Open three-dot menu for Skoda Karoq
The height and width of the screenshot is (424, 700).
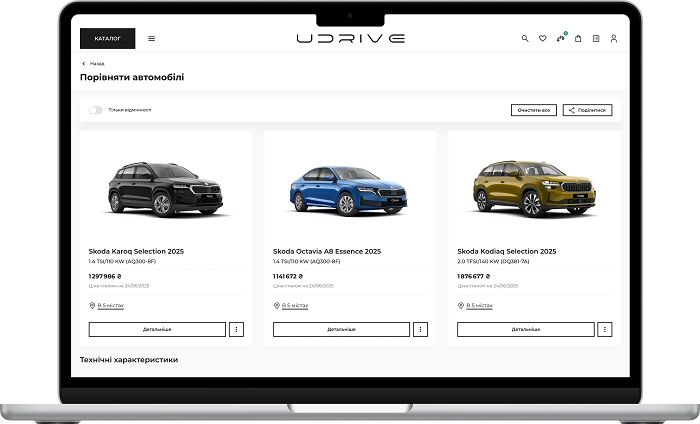237,329
